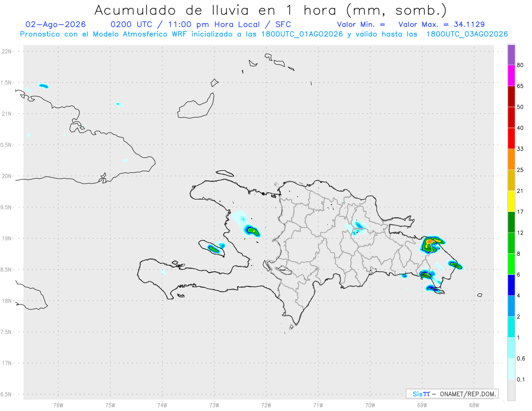Viewport: 532px width, 411px height.
Task: Select the magenta 65–80 legend color band
Action: (x=511, y=75)
